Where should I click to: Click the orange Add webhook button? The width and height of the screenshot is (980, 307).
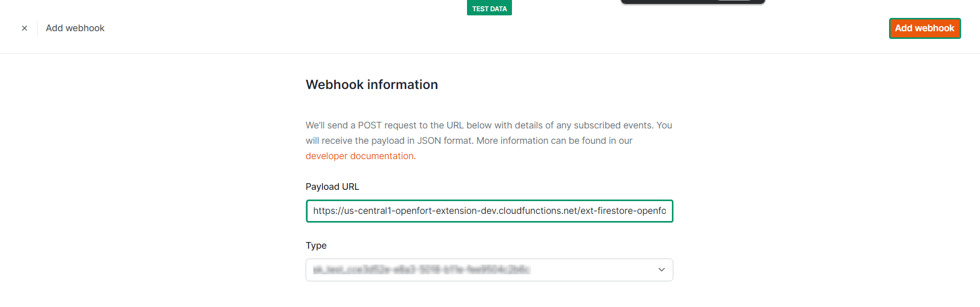(924, 28)
